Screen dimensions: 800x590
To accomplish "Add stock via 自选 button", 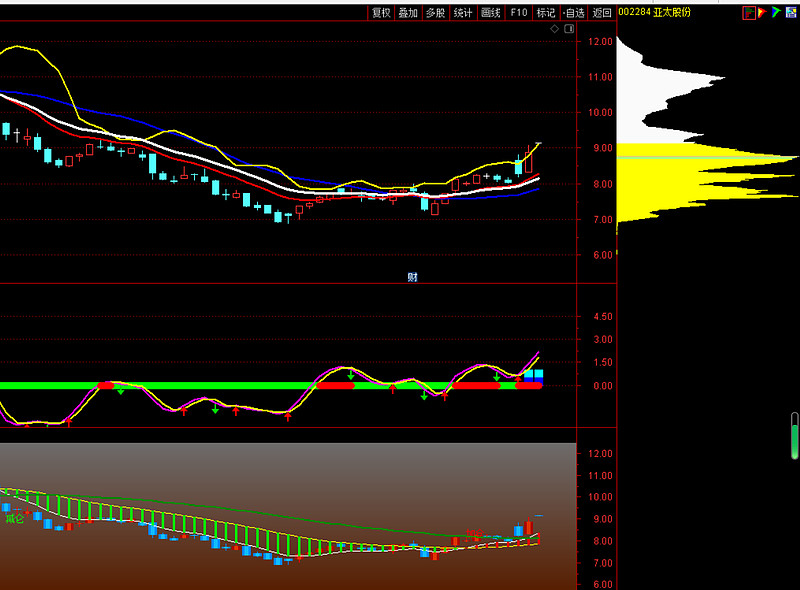I will pos(574,13).
